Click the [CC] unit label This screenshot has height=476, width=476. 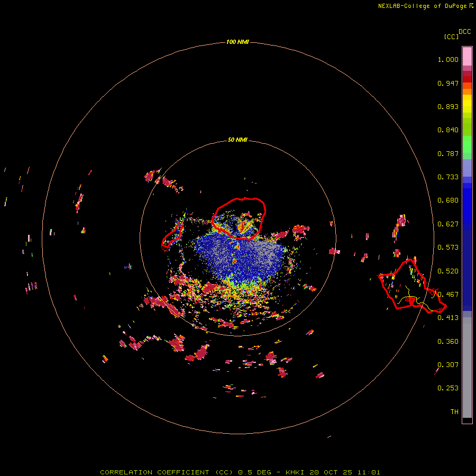(451, 36)
